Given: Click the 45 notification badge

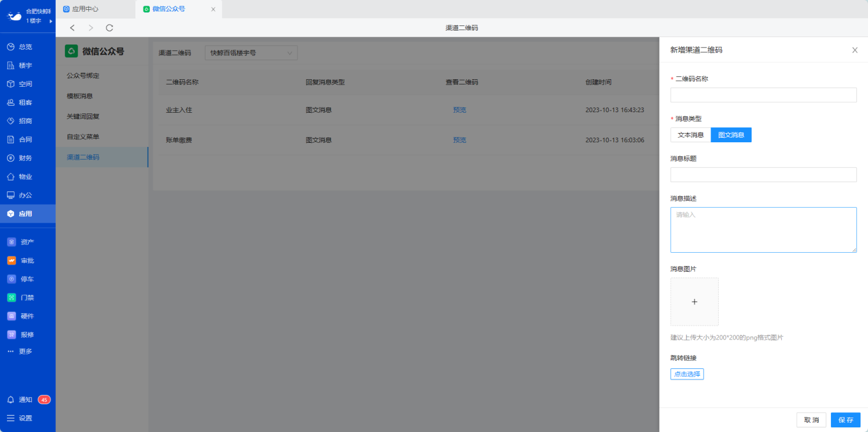Looking at the screenshot, I should click(x=44, y=400).
